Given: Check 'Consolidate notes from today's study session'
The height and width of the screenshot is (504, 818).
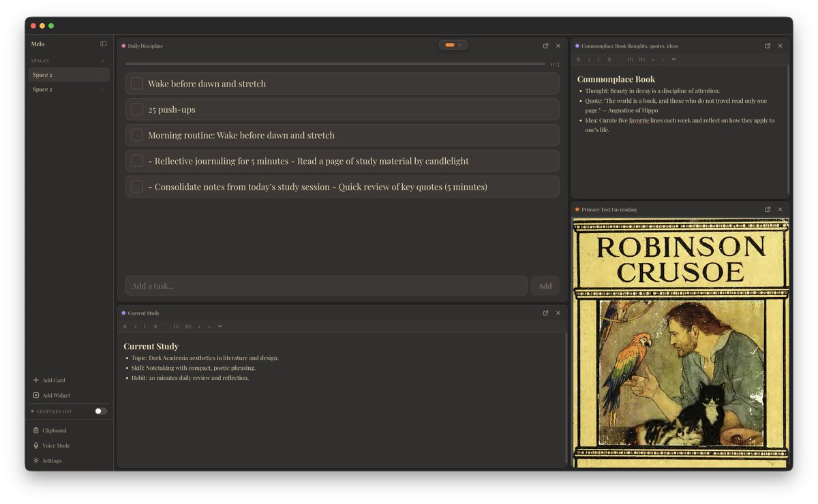Looking at the screenshot, I should point(137,187).
